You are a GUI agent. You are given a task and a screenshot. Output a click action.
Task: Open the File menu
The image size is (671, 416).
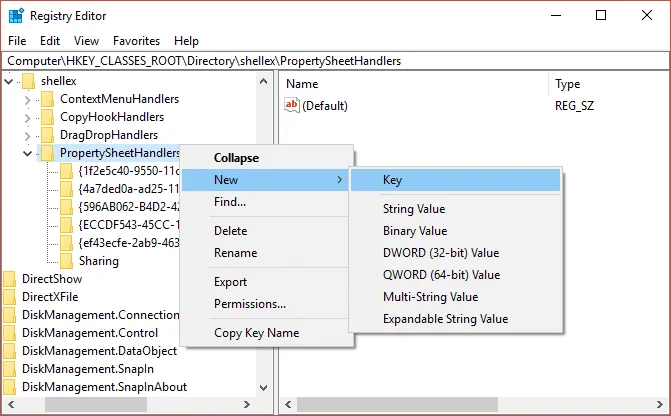[17, 41]
